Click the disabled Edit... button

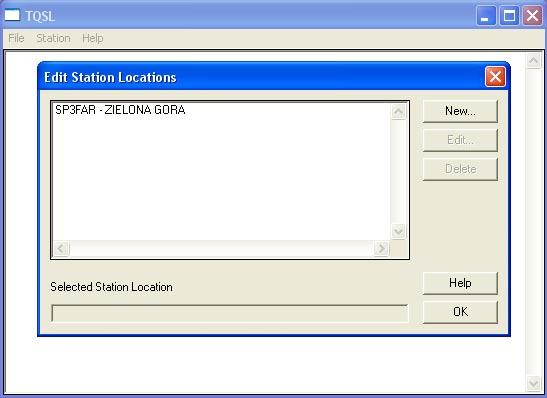tap(460, 140)
